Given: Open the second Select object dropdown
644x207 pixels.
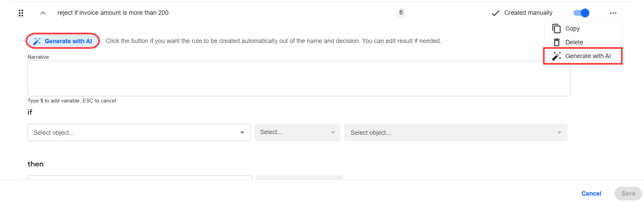Looking at the screenshot, I should (456, 132).
